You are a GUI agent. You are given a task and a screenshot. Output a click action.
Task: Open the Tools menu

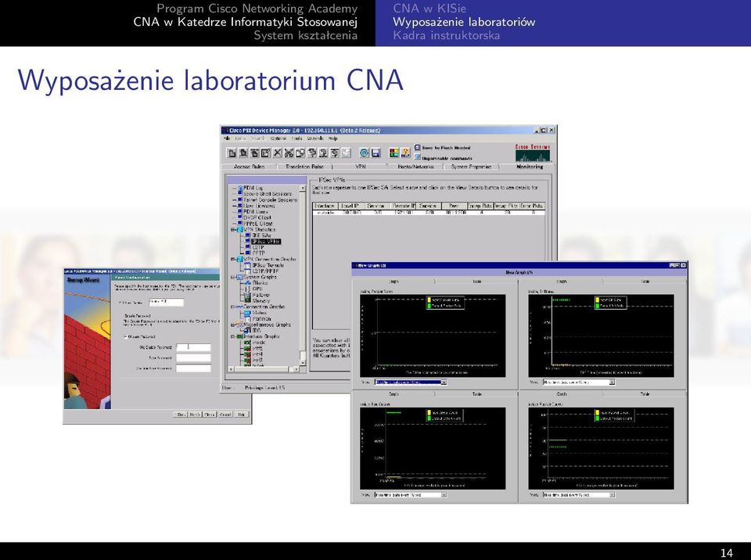[x=297, y=138]
